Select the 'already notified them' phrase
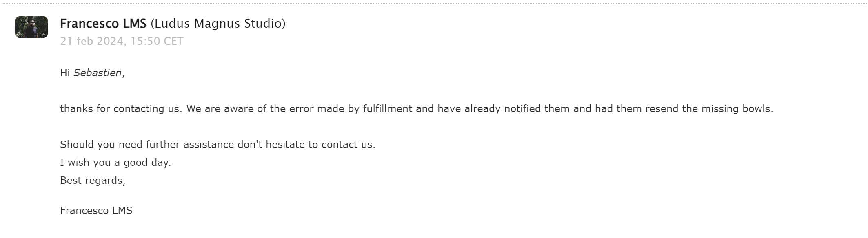 click(x=517, y=109)
